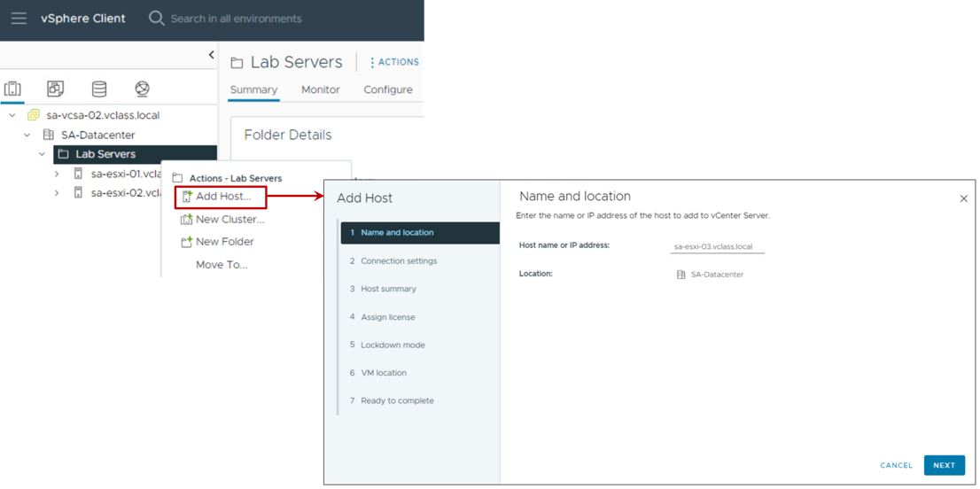
Task: Switch to the Monitor tab
Action: point(320,89)
